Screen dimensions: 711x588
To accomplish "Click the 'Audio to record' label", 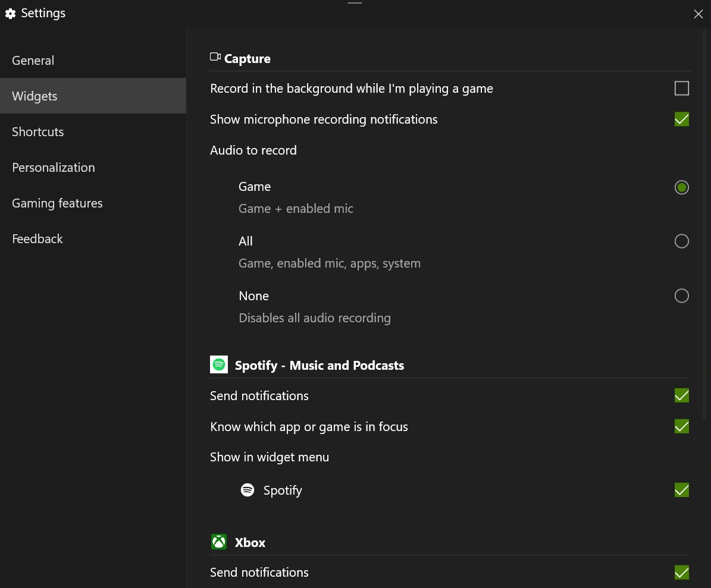I will [x=253, y=150].
